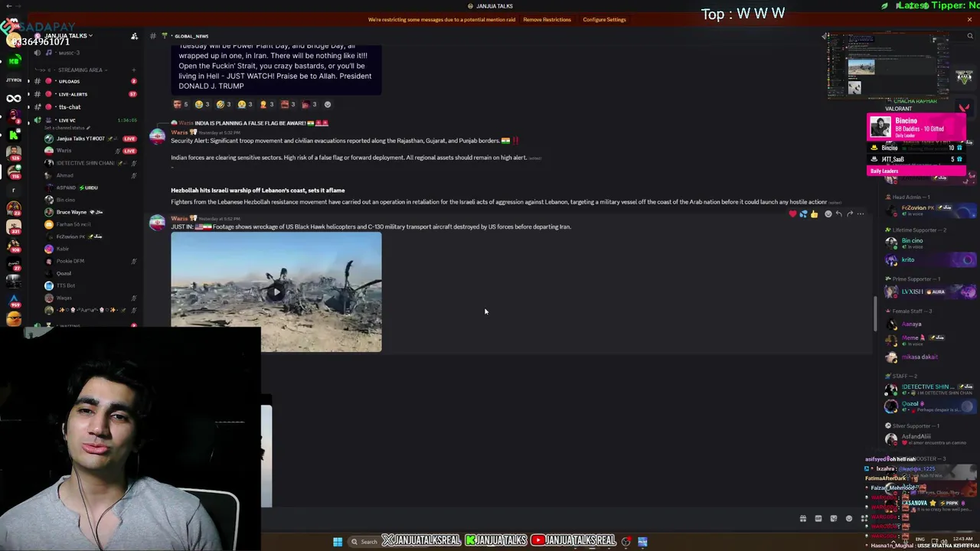Image resolution: width=980 pixels, height=551 pixels.
Task: Open the tts-chat channel
Action: click(86, 107)
